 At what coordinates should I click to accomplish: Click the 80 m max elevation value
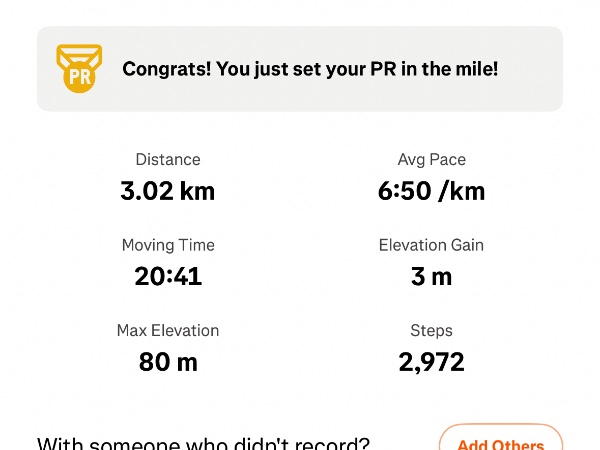point(168,362)
